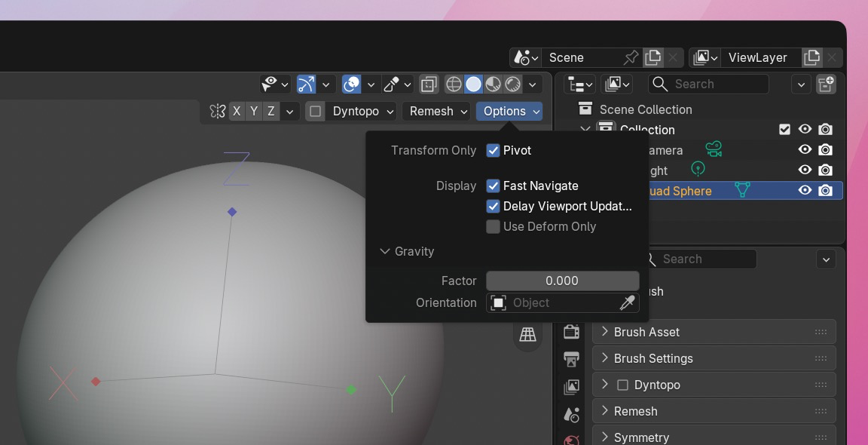Hide the Collection in the viewport
This screenshot has height=445, width=868.
(x=805, y=129)
